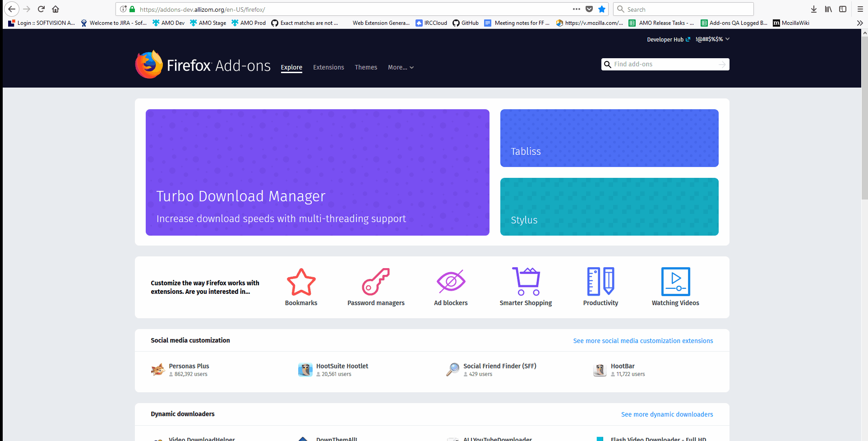Open Personas Plus add-on icon
This screenshot has width=868, height=441.
(x=158, y=370)
